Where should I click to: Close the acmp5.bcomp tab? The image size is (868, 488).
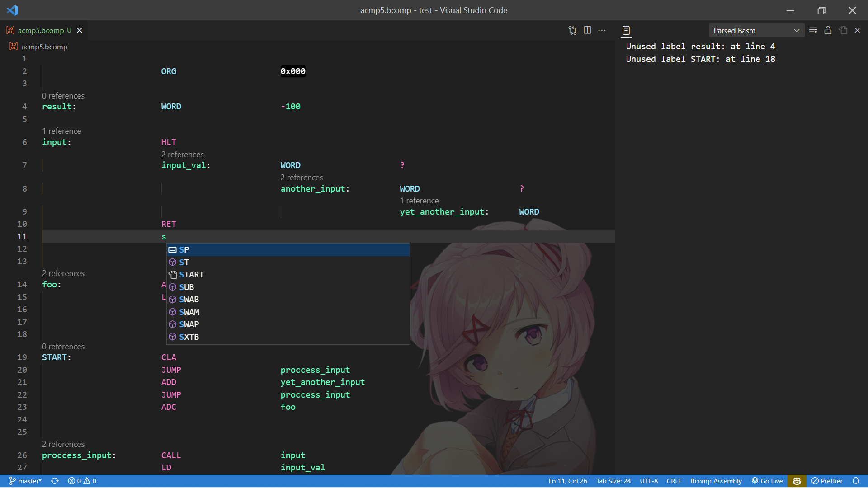(80, 30)
